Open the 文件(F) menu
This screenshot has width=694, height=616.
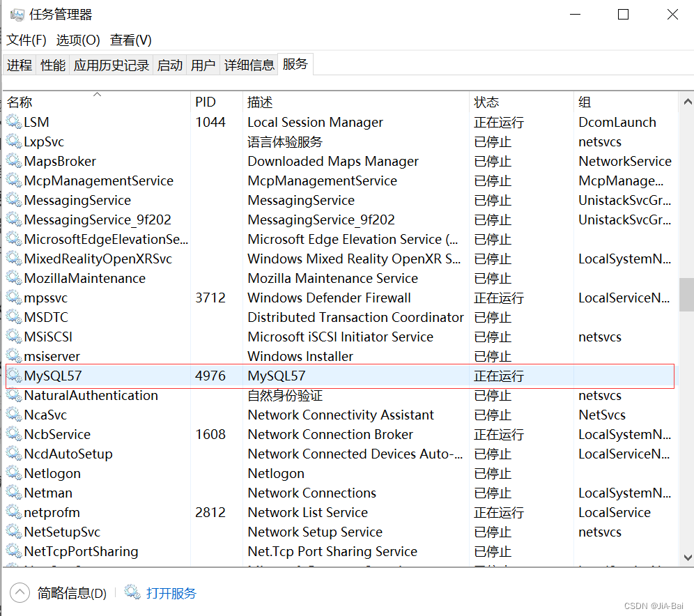[26, 40]
